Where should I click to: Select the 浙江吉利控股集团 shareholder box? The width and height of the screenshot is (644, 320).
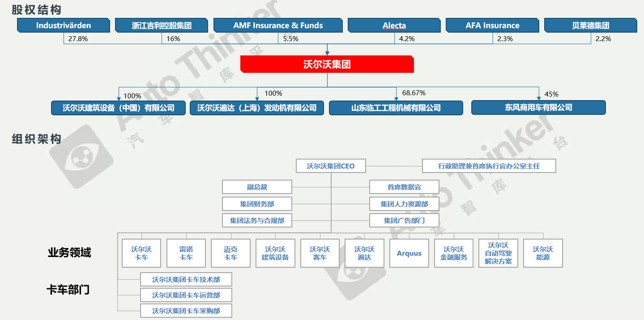pos(162,25)
